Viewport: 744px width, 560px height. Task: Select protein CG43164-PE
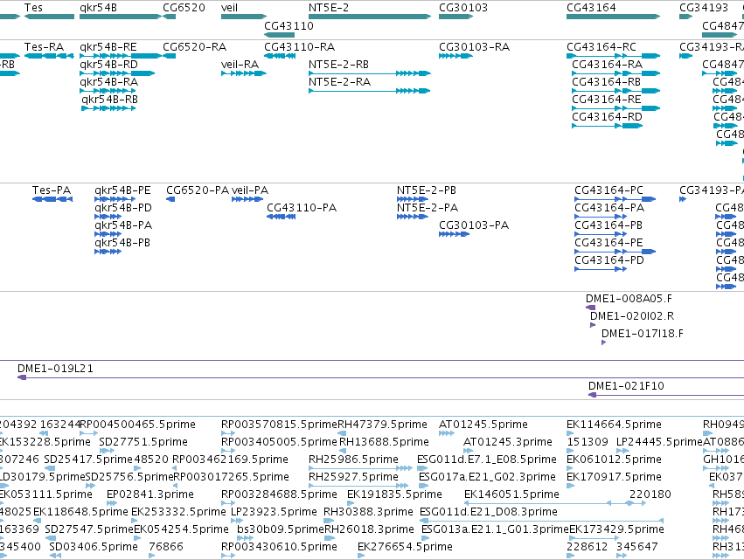click(615, 252)
